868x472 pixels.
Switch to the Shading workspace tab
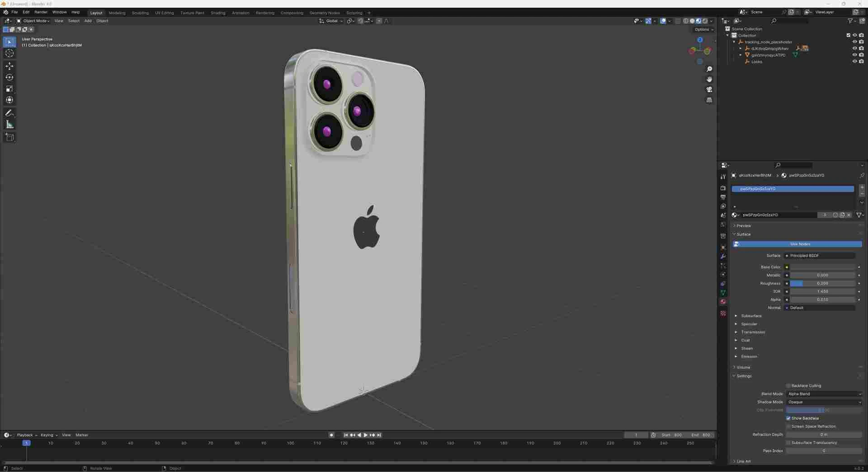[x=218, y=13]
